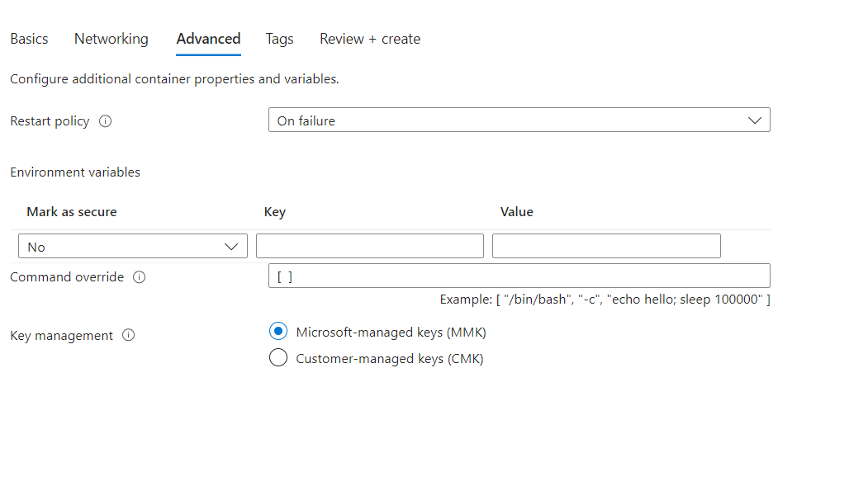Viewport: 868px width, 486px height.
Task: Click the Restart policy info icon
Action: coord(105,121)
